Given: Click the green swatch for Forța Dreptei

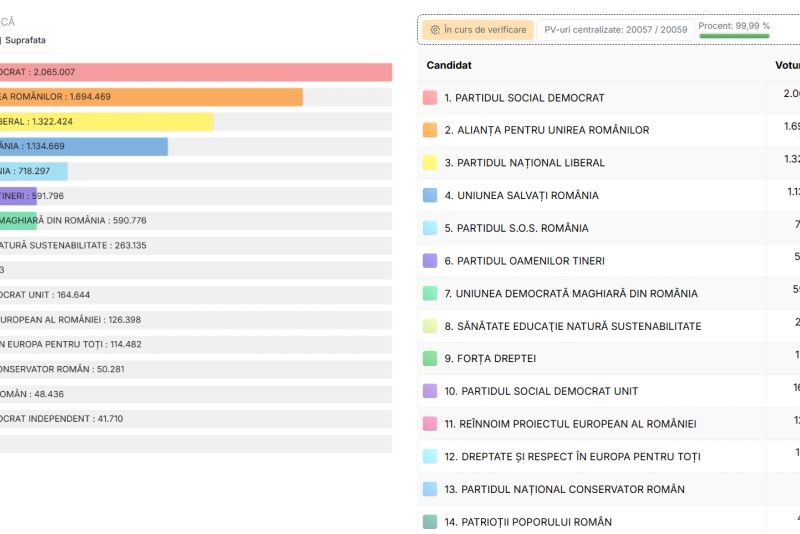Looking at the screenshot, I should (x=430, y=358).
